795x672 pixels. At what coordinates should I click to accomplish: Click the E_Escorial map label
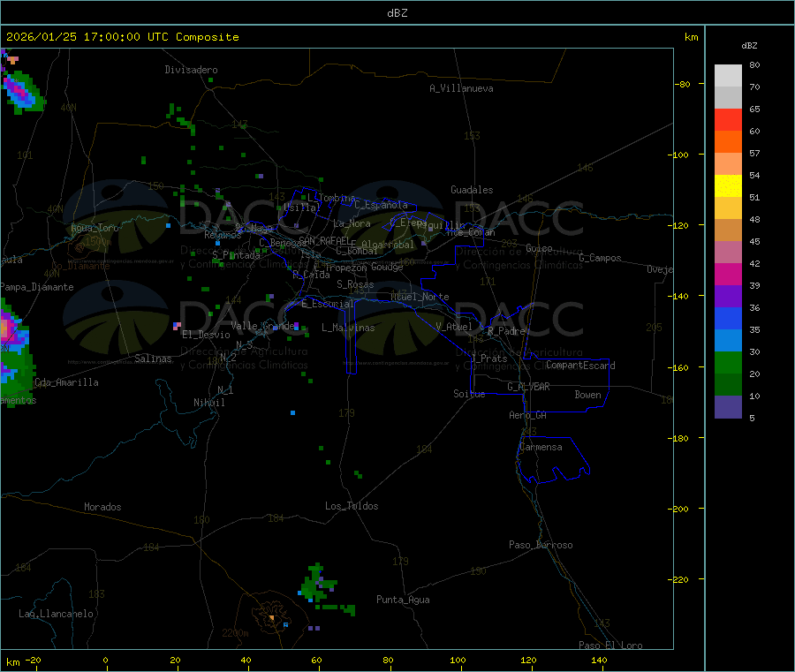[328, 304]
